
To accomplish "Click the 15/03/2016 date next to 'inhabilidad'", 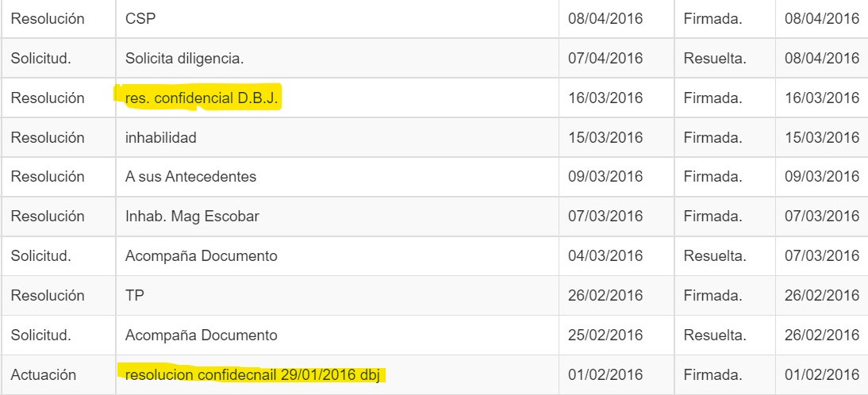I will point(605,138).
